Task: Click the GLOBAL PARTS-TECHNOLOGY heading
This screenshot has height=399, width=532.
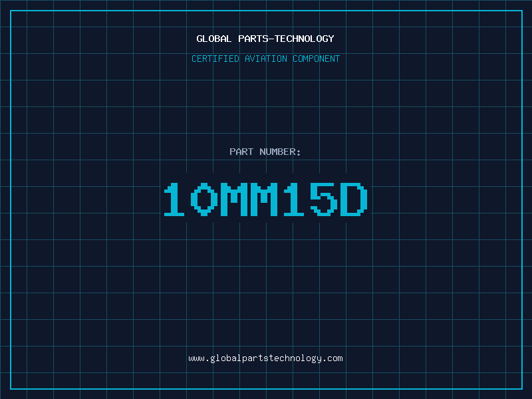Action: [x=265, y=39]
